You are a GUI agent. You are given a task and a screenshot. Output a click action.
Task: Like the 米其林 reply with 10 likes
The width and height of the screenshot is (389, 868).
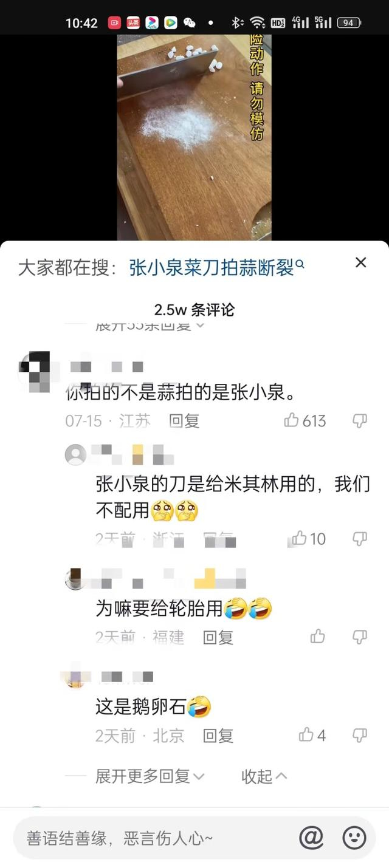click(x=309, y=538)
